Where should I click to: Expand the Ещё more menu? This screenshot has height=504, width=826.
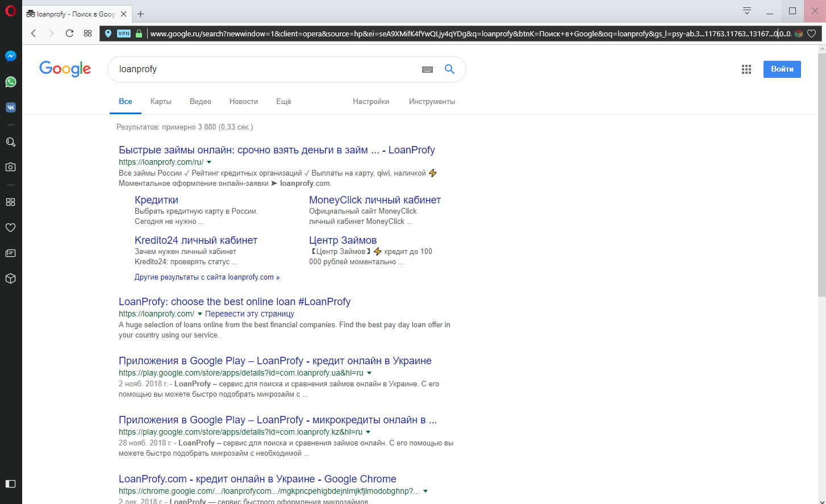pos(283,102)
